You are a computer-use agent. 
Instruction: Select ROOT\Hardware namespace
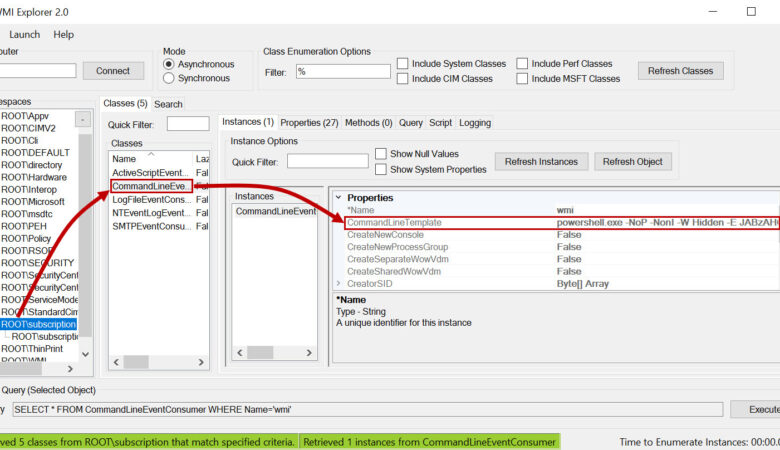(34, 177)
